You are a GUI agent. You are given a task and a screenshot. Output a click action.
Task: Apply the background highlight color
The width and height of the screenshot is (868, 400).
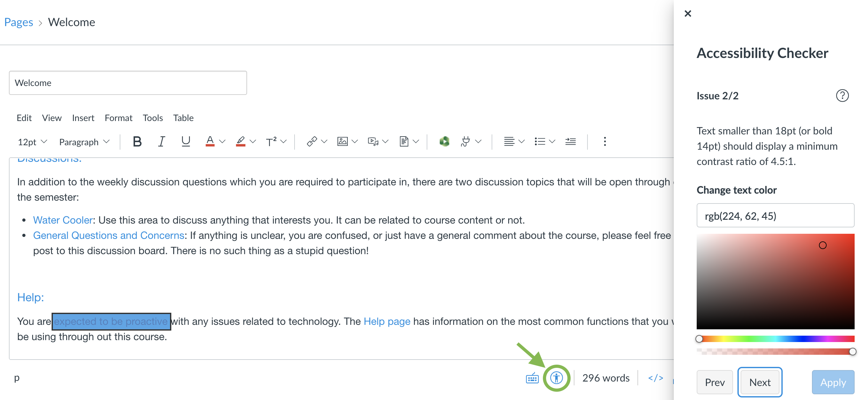[x=241, y=141]
